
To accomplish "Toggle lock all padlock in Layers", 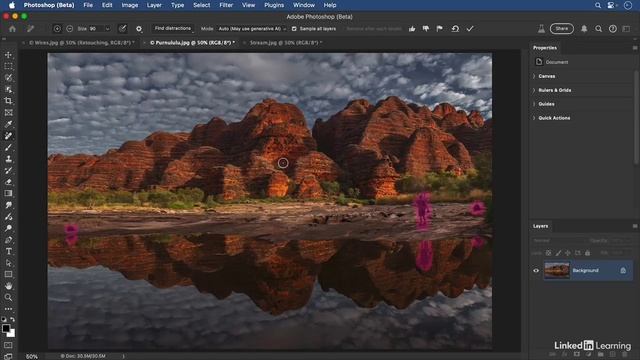I will (x=587, y=253).
